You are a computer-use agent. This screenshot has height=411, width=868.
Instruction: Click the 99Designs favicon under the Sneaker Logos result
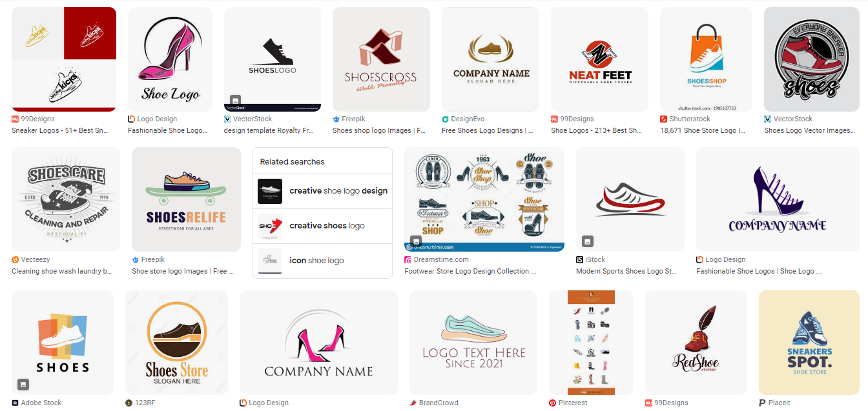pos(15,119)
